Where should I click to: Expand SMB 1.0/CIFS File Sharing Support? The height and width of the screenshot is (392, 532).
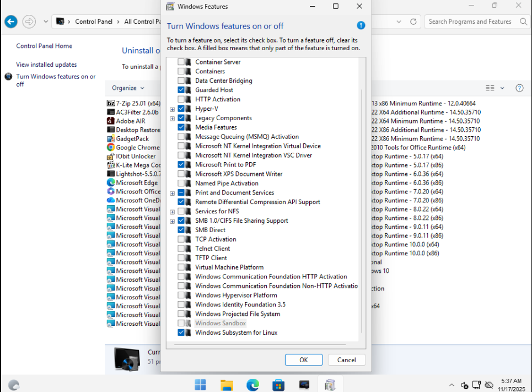[x=173, y=221]
